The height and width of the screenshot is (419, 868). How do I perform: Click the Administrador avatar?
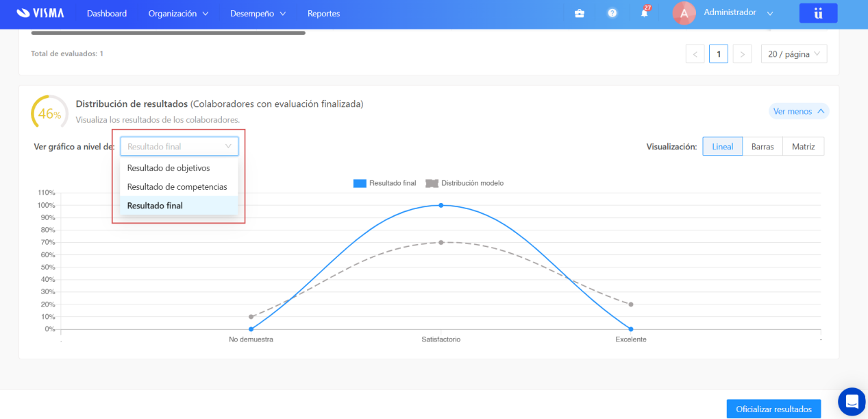coord(684,13)
